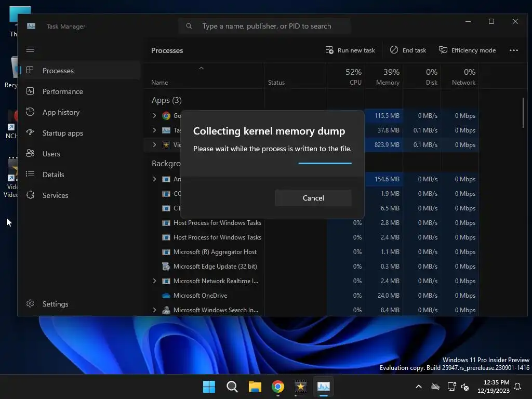Open File Explorer from the taskbar
This screenshot has width=532, height=399.
(x=255, y=387)
